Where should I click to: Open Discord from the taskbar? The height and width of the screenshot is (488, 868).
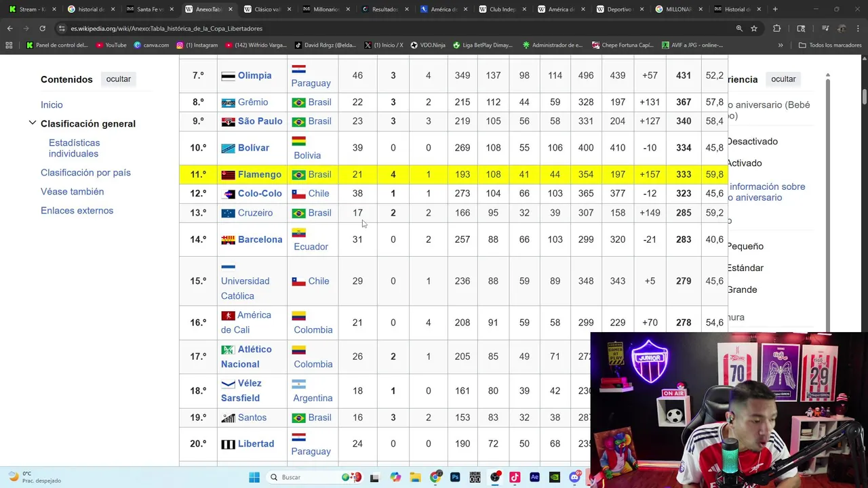click(x=574, y=477)
